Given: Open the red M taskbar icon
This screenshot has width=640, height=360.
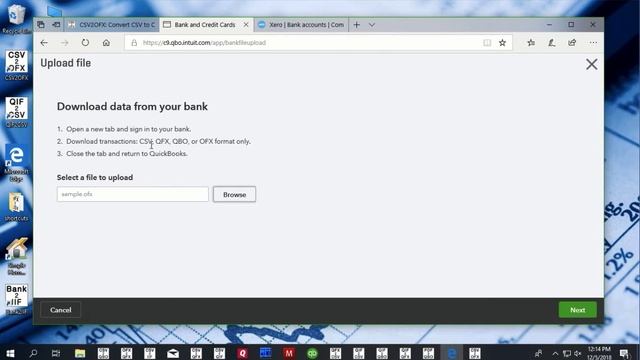Looking at the screenshot, I should click(289, 353).
